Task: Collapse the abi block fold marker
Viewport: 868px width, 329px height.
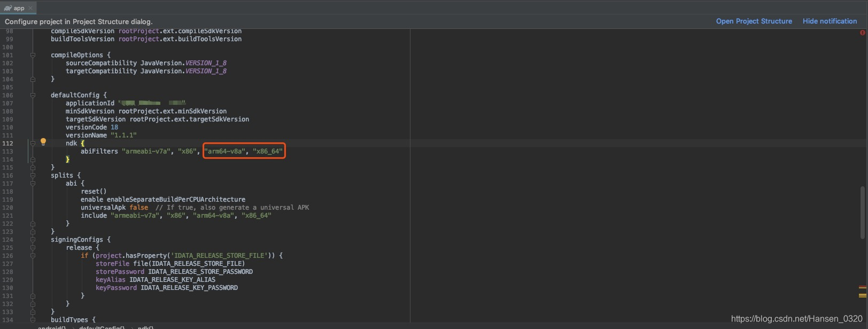Action: [x=33, y=183]
